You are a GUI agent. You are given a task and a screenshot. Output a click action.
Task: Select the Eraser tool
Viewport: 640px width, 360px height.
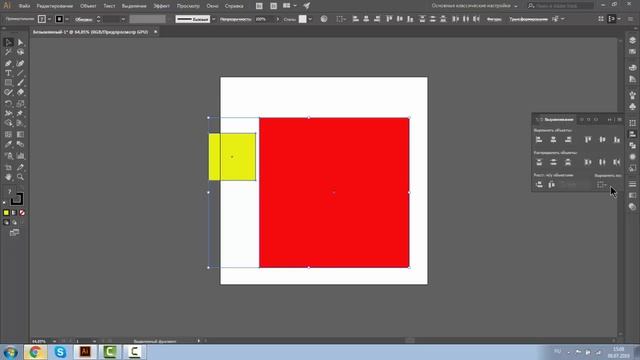pos(20,92)
